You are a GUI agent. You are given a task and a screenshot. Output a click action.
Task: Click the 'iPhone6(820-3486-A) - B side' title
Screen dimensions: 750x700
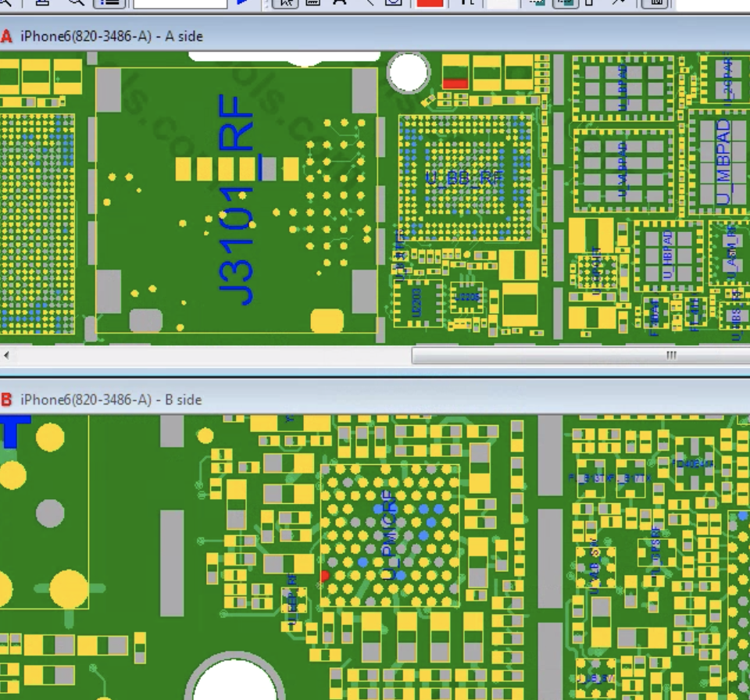point(111,399)
